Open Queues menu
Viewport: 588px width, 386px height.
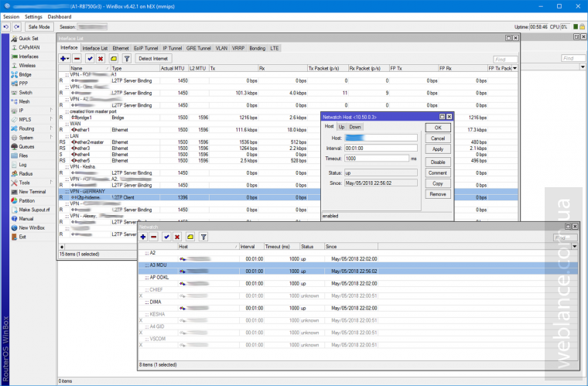point(26,146)
